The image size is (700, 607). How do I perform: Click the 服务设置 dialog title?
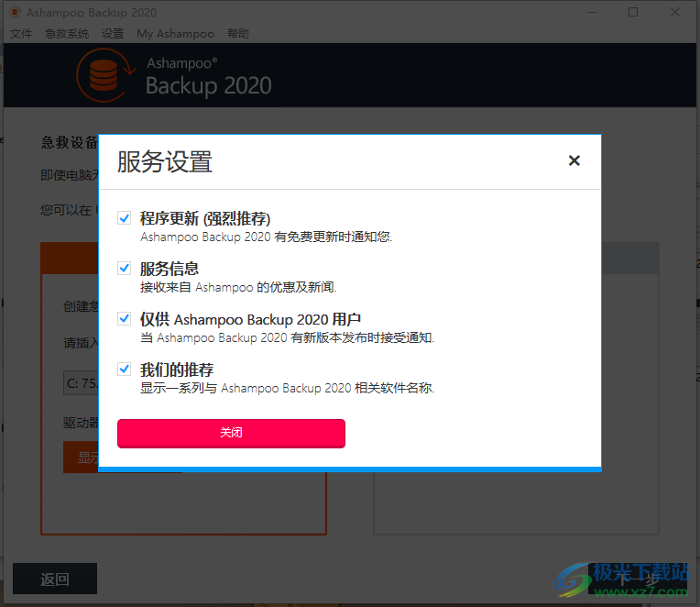(x=165, y=161)
